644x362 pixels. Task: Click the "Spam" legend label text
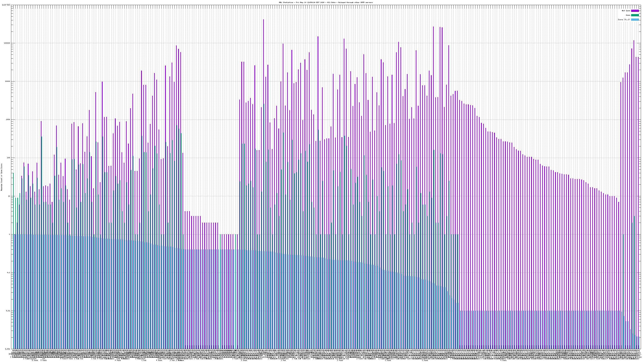(628, 15)
